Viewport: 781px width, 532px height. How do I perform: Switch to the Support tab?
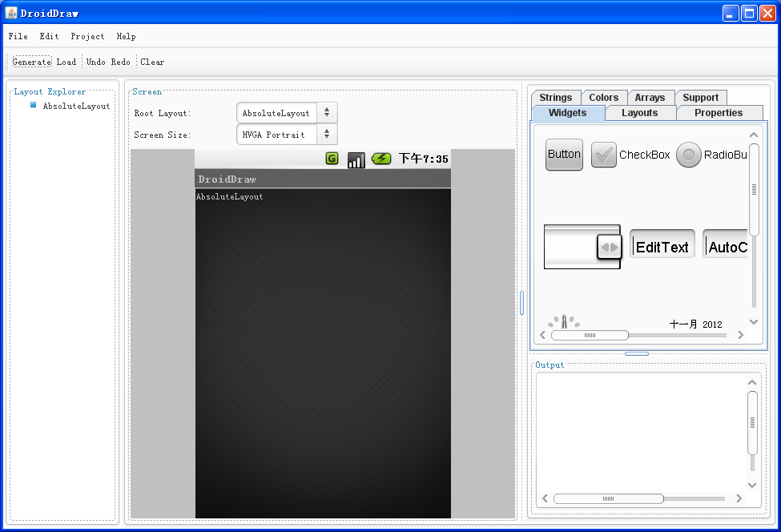point(700,98)
